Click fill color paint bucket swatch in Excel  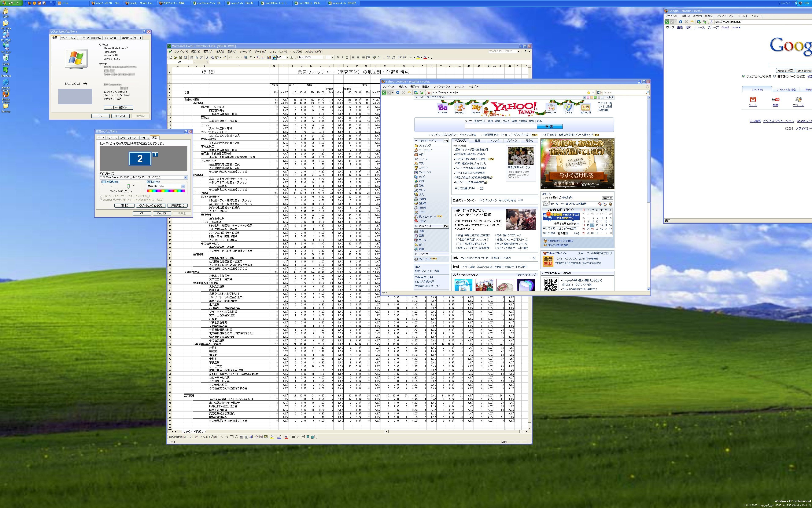click(418, 57)
